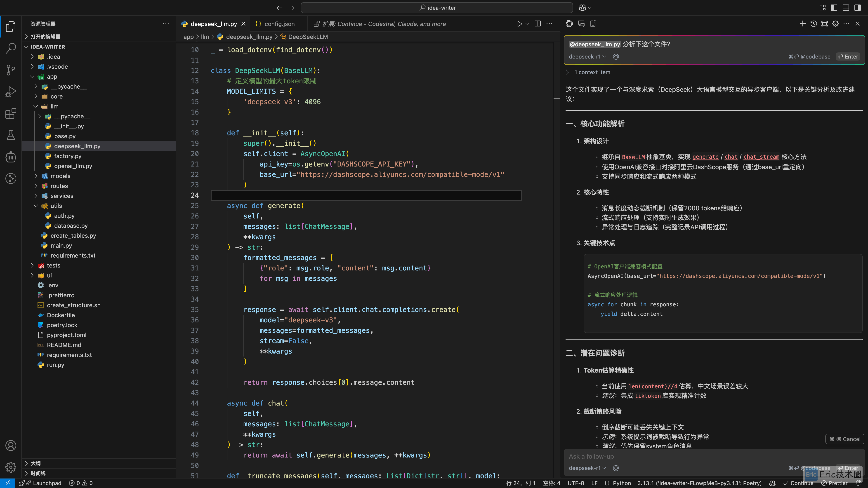Viewport: 868px width, 488px height.
Task: Open the Explorer view in activity bar
Action: click(11, 27)
